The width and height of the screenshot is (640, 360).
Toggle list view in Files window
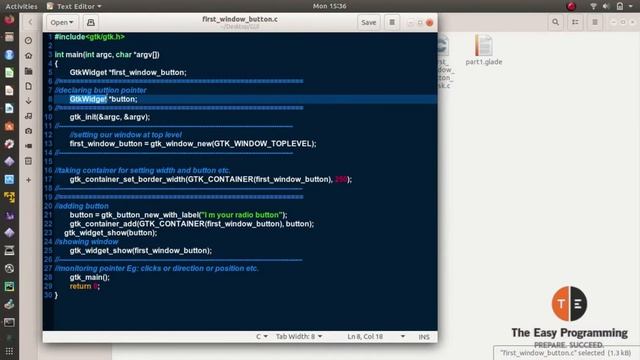576,22
